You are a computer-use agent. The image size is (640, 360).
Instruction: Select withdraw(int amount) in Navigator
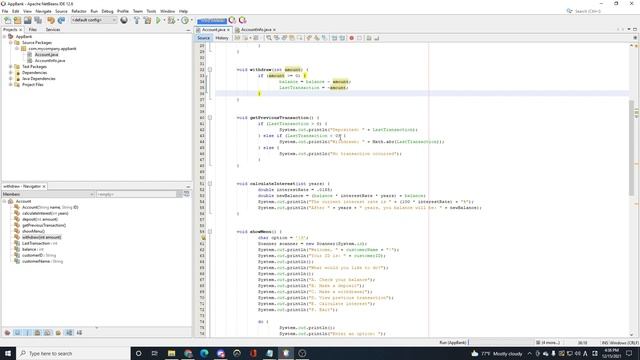coord(41,237)
